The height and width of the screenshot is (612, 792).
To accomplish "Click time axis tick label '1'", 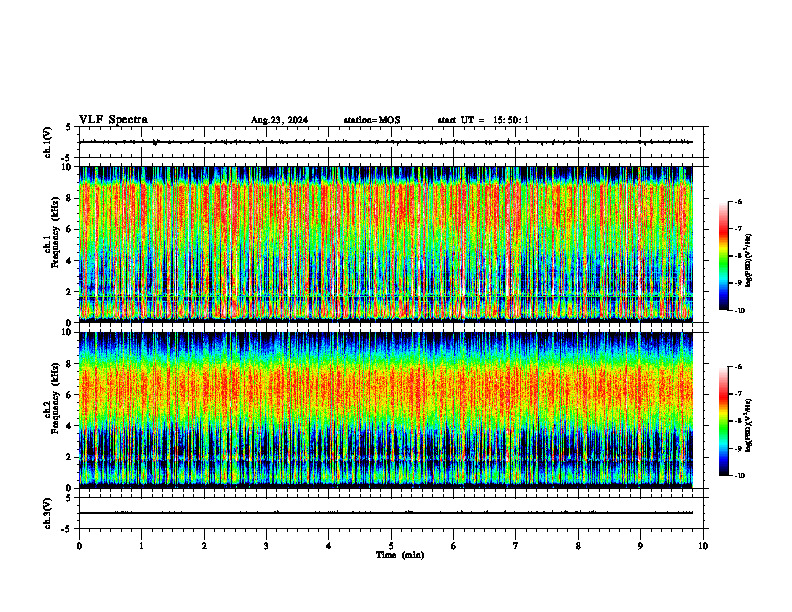I will point(141,546).
